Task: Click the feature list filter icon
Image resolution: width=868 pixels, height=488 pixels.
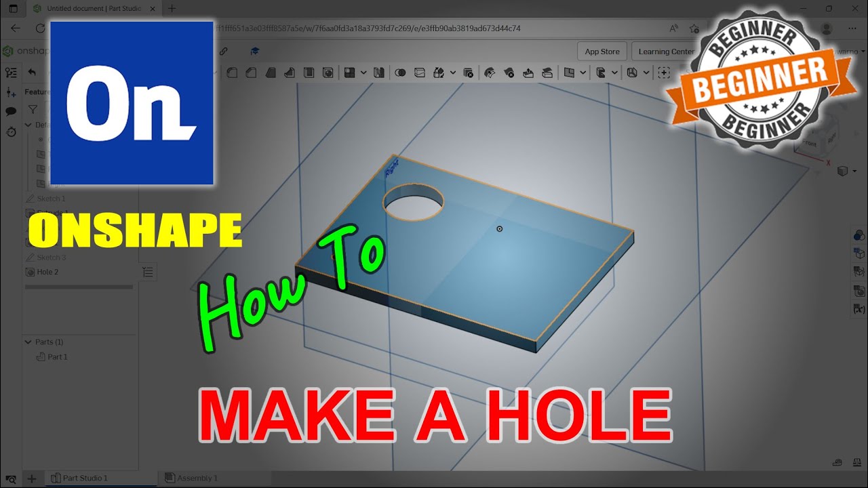Action: 33,109
